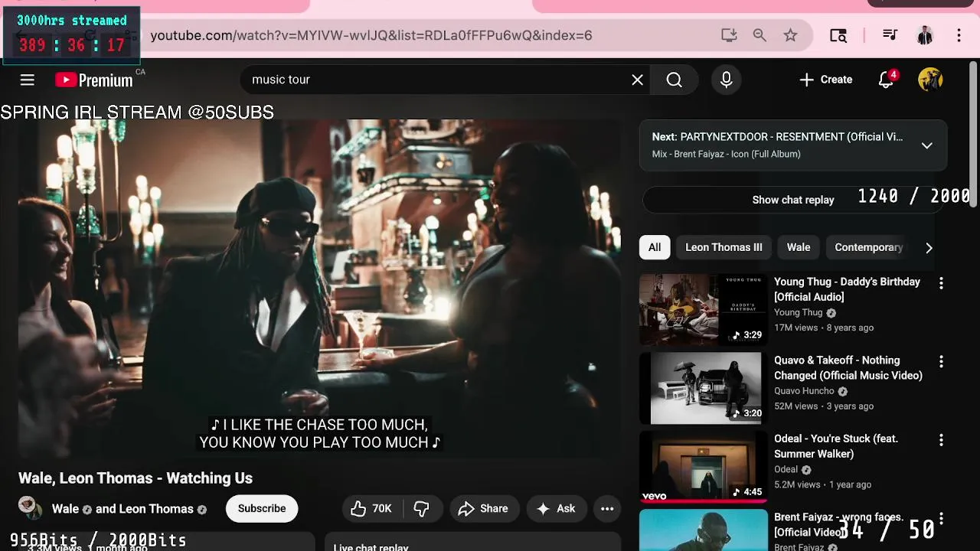Open Odeal - You're Stuck title link

(x=836, y=446)
